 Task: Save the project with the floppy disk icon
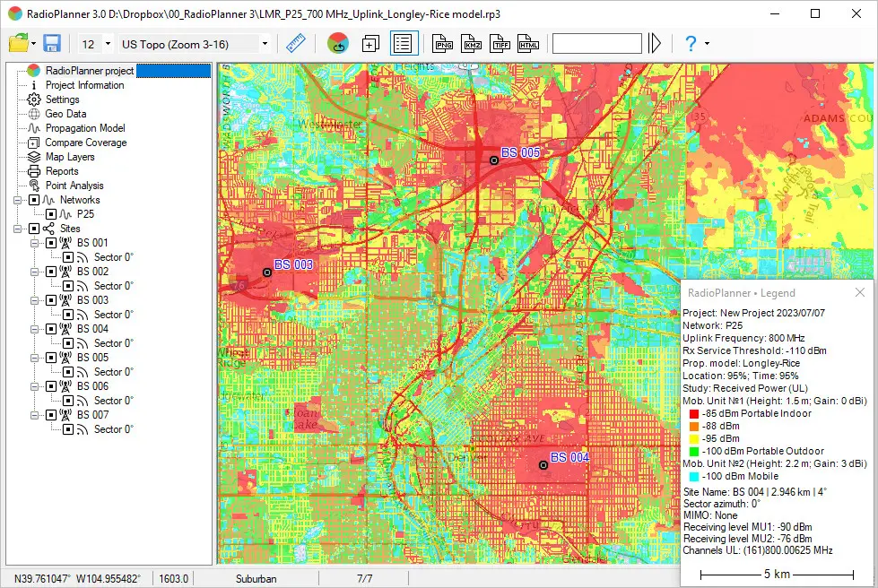coord(52,43)
